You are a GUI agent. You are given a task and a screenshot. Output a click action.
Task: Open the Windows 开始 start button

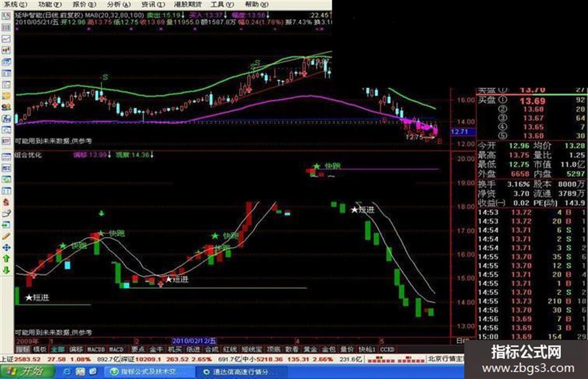tap(26, 372)
